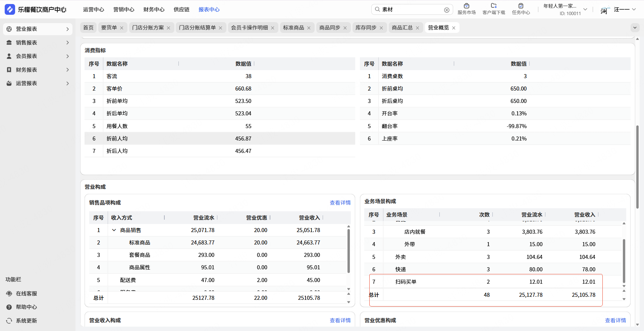Close the 营业概览 tab
644x331 pixels.
(454, 28)
